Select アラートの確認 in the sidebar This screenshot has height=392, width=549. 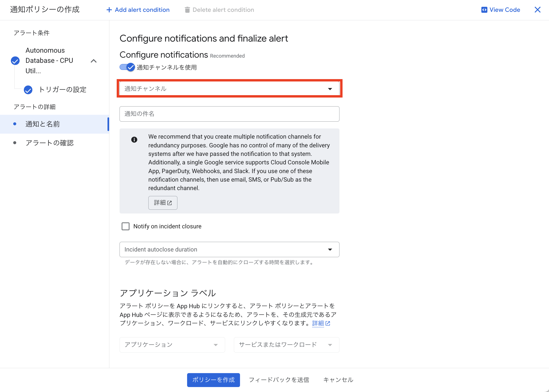50,143
